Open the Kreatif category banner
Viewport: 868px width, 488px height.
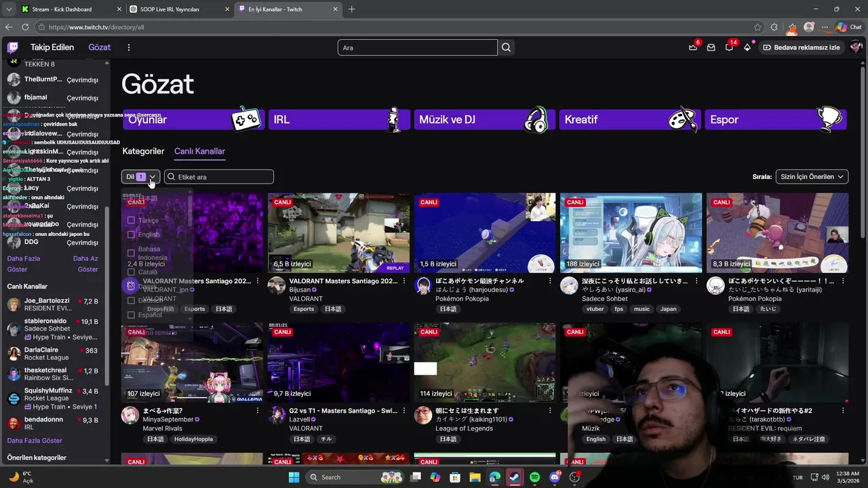pyautogui.click(x=630, y=119)
